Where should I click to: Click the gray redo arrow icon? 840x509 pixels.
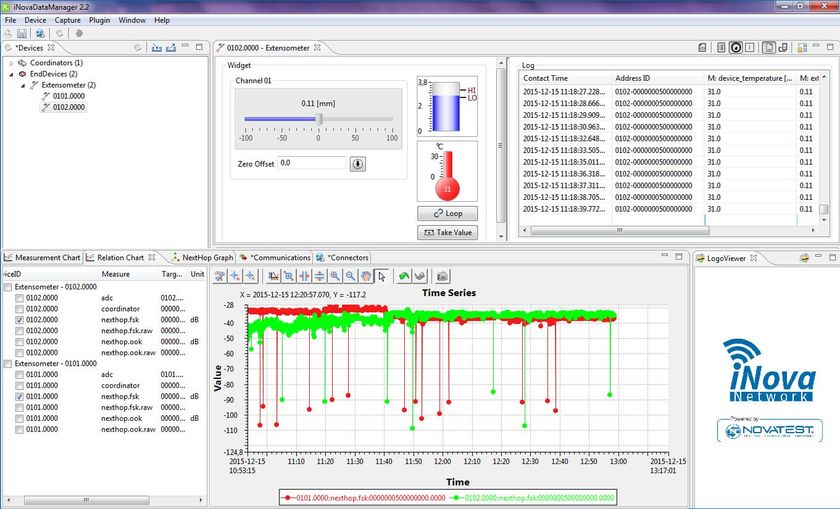[x=419, y=276]
